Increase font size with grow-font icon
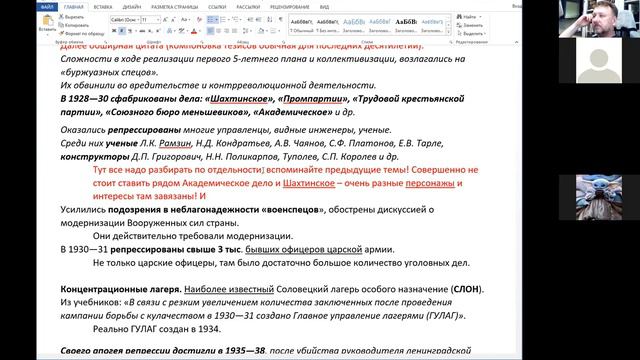Viewport: 640px width, 360px height. [165, 20]
